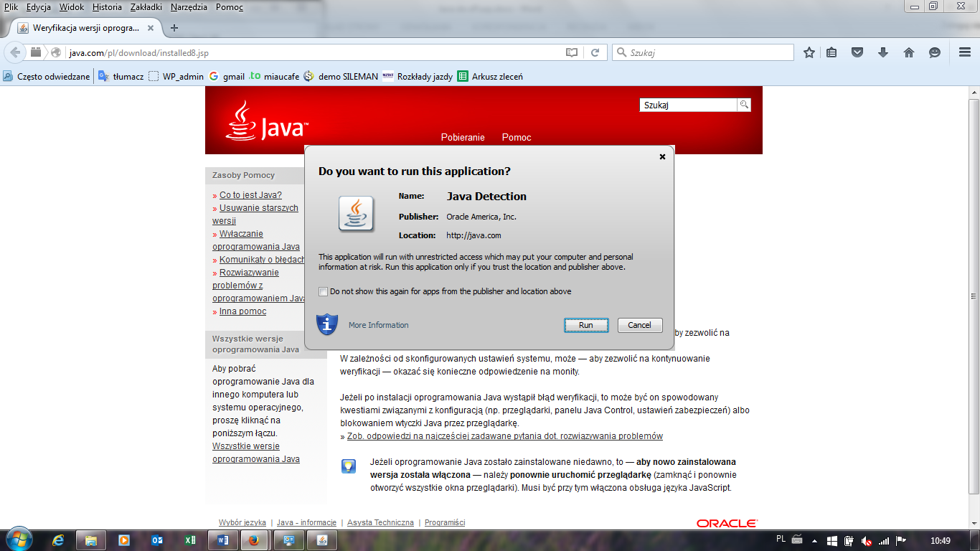Open Windows Explorer folder in taskbar
The height and width of the screenshot is (551, 980).
point(91,540)
